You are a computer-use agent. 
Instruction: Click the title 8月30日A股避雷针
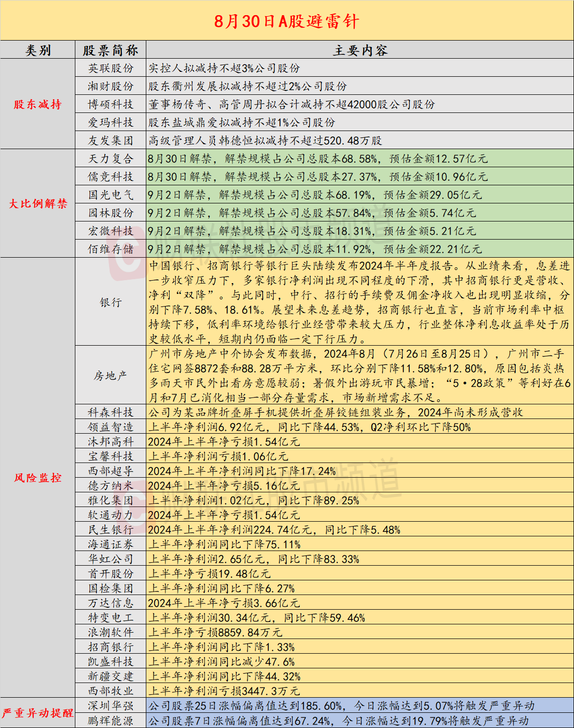[287, 21]
